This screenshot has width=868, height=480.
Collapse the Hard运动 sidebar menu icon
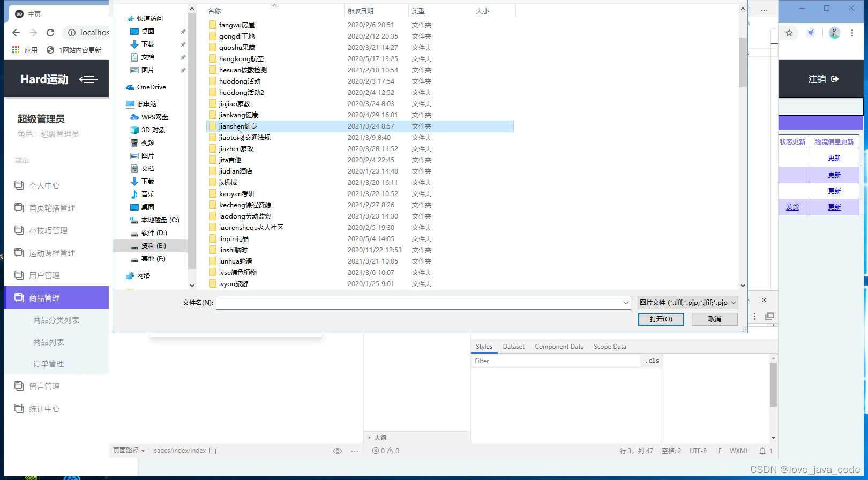point(88,79)
